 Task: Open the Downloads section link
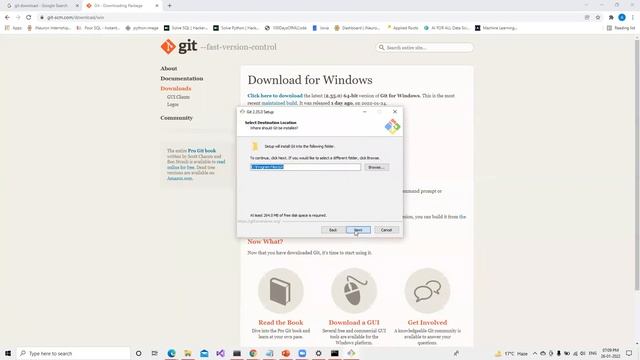click(x=176, y=89)
